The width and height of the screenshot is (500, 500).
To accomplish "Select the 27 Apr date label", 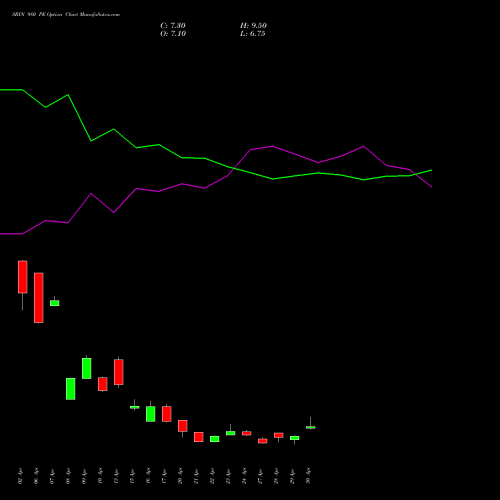I will [260, 476].
